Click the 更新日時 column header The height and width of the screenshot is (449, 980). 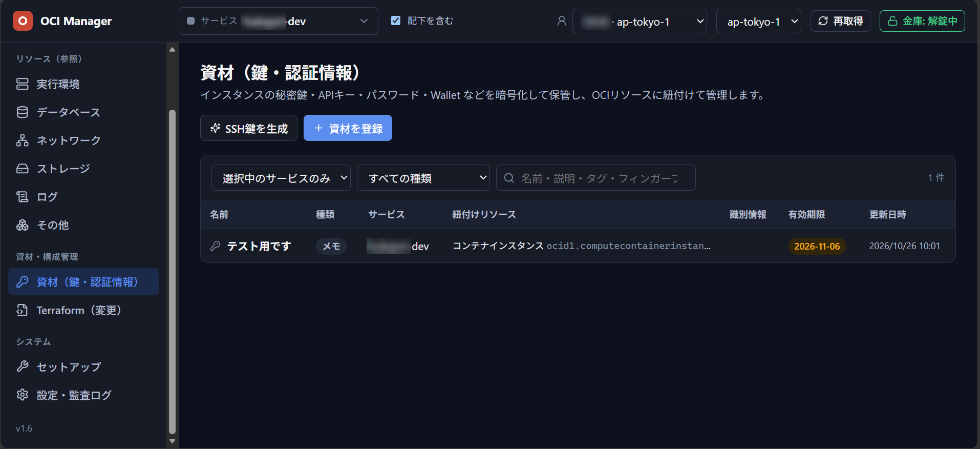(888, 214)
